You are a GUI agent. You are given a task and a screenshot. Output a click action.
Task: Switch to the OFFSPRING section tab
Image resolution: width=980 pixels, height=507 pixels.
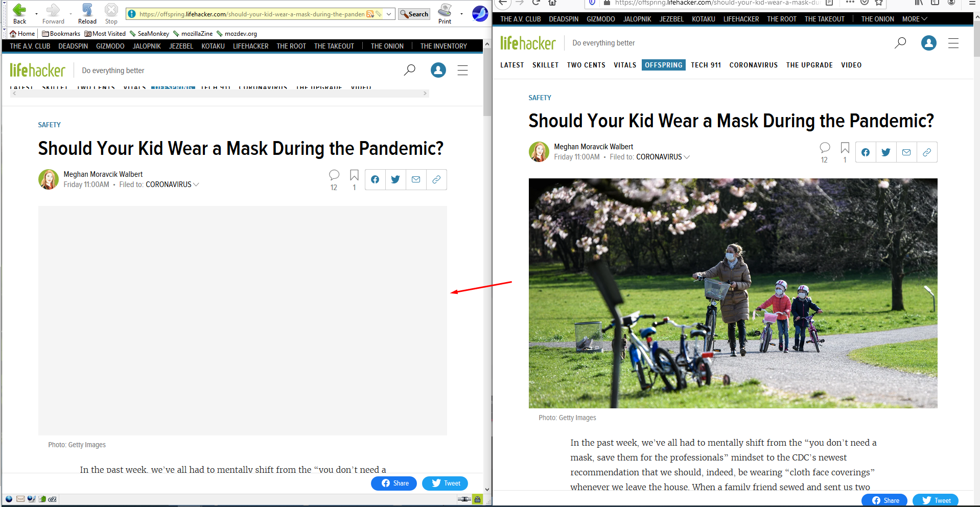[663, 65]
